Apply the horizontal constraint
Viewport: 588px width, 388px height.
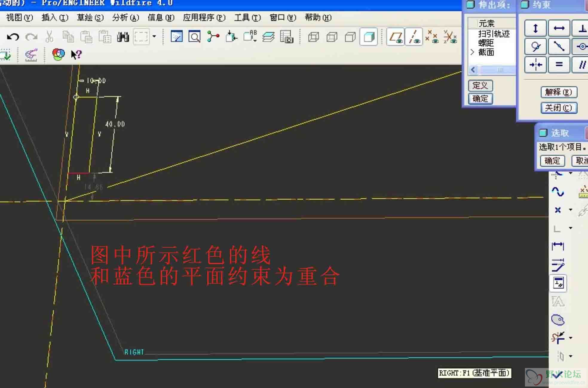559,28
